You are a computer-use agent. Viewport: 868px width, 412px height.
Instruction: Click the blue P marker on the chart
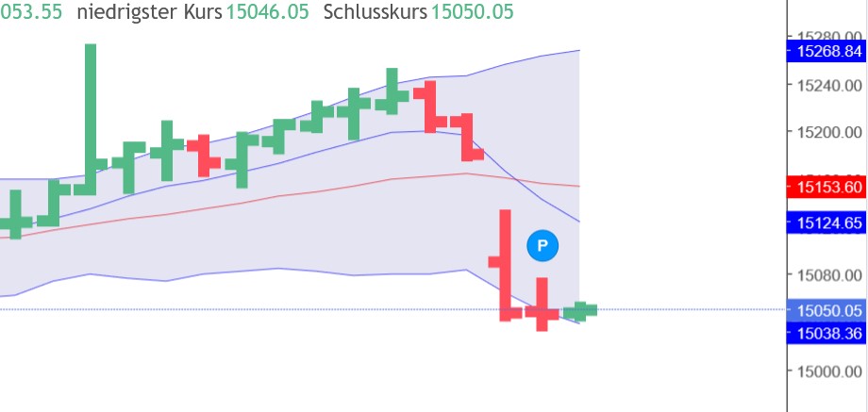pos(542,245)
